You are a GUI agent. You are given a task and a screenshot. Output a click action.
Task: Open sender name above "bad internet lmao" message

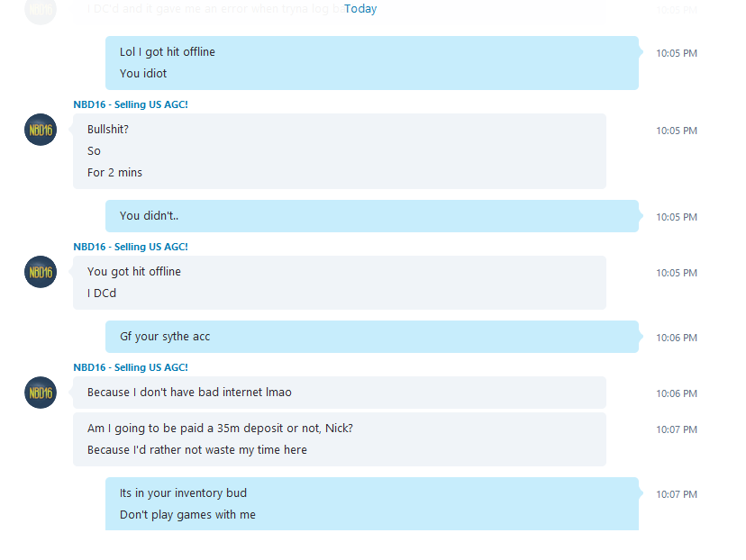point(131,367)
